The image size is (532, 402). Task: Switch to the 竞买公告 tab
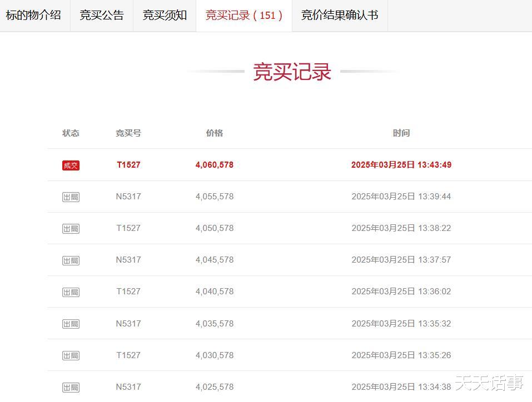101,15
